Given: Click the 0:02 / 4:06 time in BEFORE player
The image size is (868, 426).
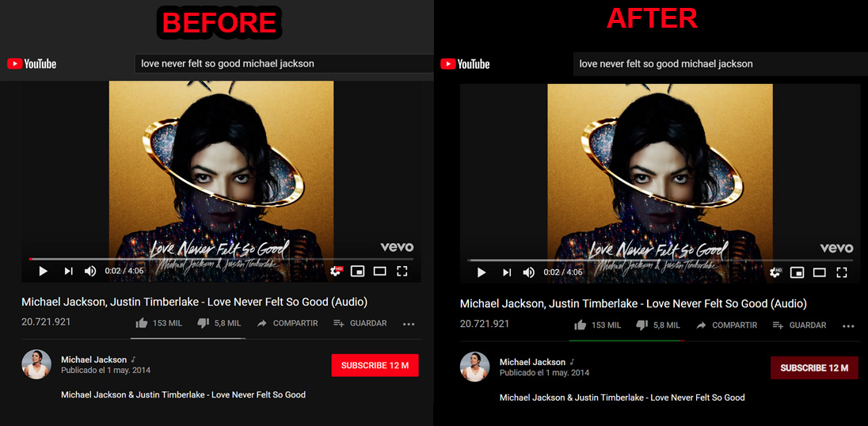Looking at the screenshot, I should tap(124, 271).
